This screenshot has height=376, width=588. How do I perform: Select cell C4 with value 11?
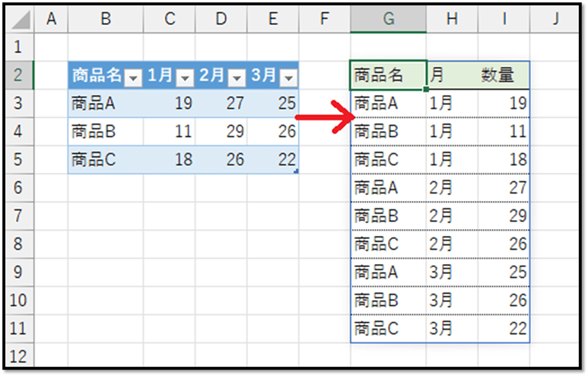point(169,132)
